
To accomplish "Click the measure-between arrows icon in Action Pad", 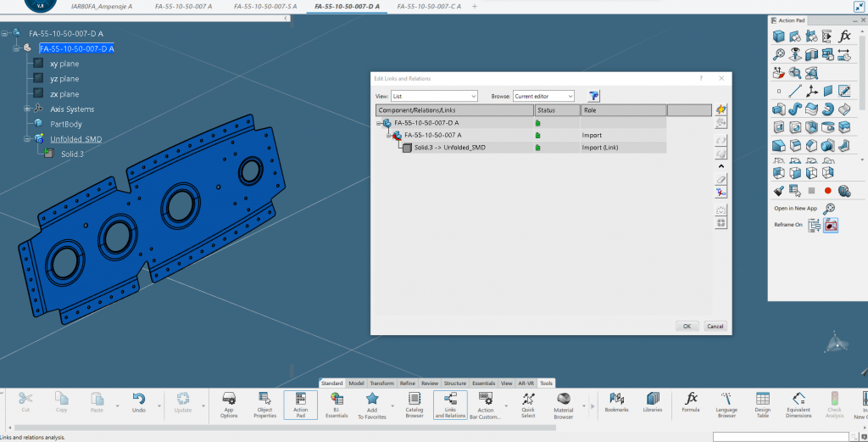I will coord(844,54).
